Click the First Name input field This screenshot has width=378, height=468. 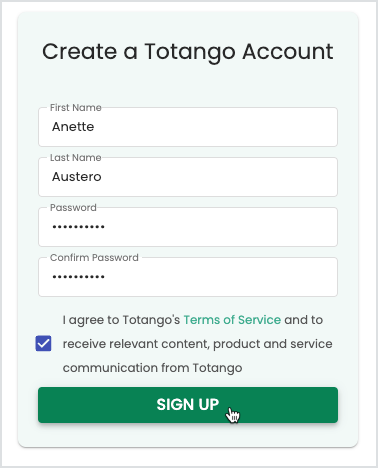click(188, 127)
